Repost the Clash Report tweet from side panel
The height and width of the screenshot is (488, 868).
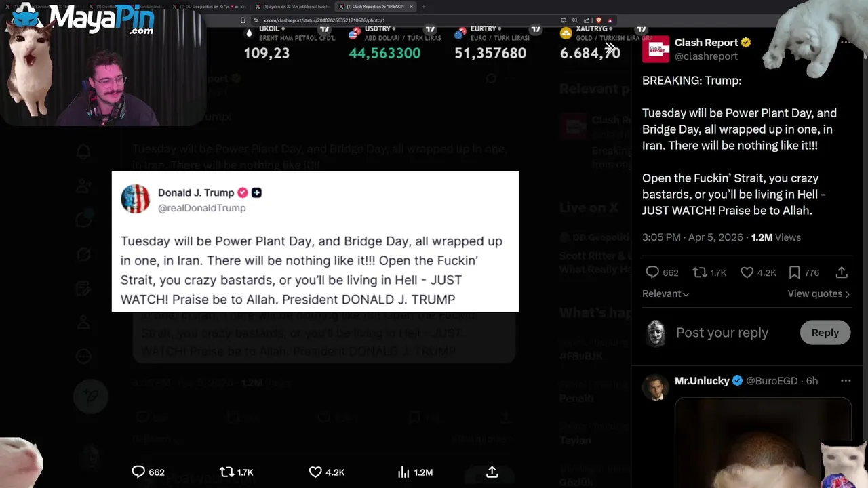[700, 272]
